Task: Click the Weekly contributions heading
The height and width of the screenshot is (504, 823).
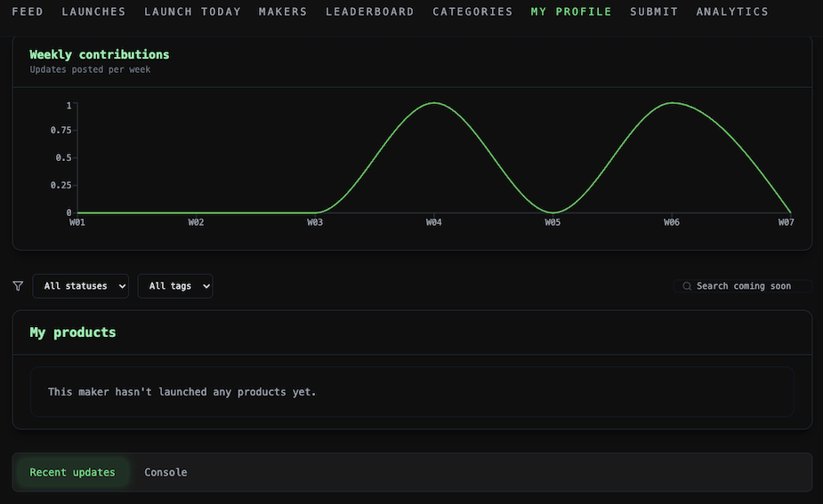Action: pos(99,54)
